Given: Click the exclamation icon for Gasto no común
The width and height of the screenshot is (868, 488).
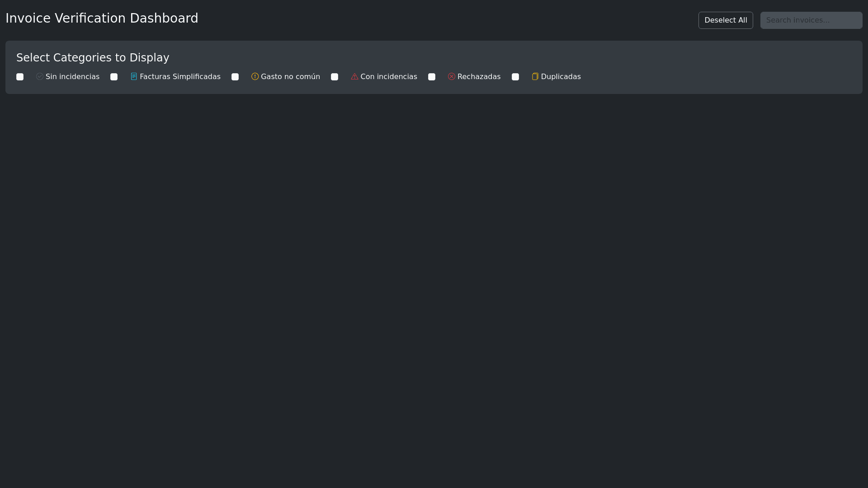Looking at the screenshot, I should click(255, 76).
